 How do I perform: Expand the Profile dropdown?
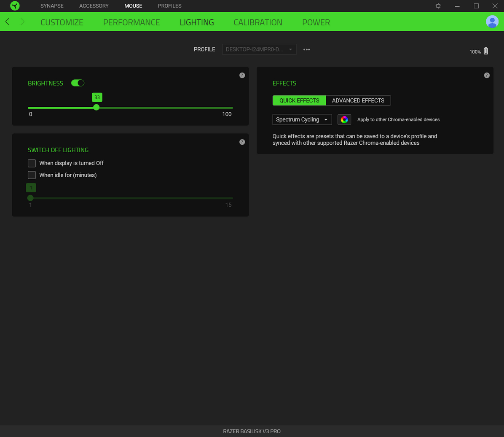(x=259, y=49)
